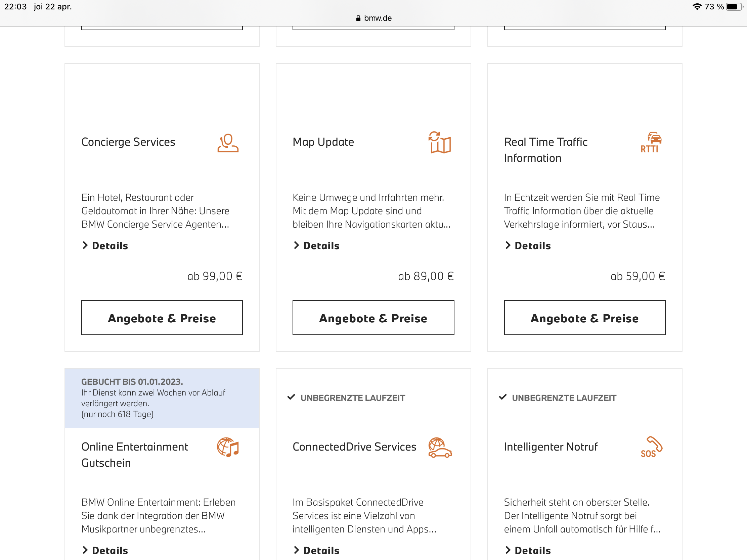Viewport: 747px width, 560px height.
Task: Tap the 22:03 clock in status bar
Action: coord(15,7)
